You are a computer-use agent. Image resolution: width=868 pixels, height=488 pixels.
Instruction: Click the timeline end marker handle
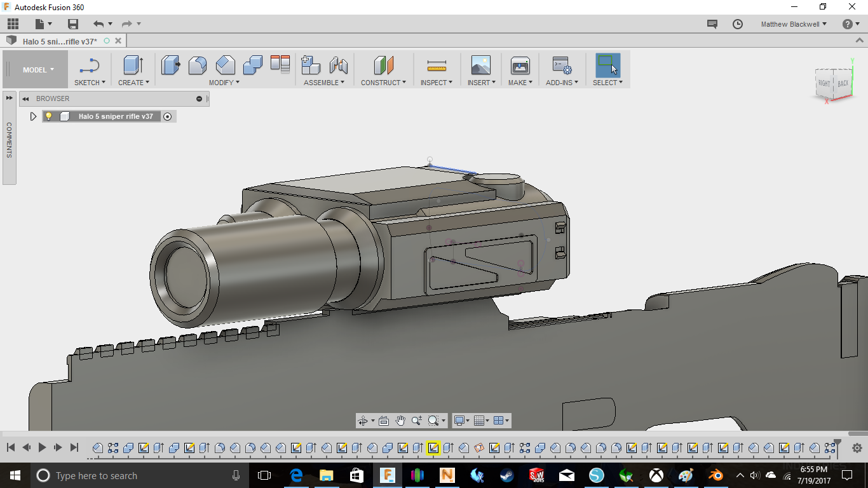[837, 445]
